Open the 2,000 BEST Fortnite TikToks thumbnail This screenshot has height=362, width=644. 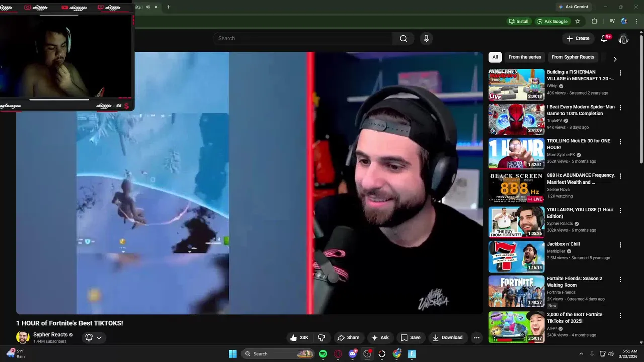[x=516, y=327]
